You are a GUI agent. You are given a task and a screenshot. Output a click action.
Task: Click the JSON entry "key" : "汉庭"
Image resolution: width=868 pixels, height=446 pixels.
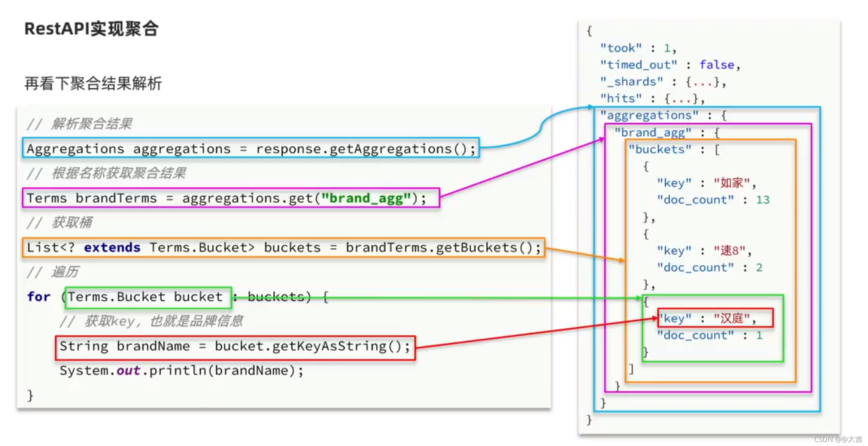[716, 318]
